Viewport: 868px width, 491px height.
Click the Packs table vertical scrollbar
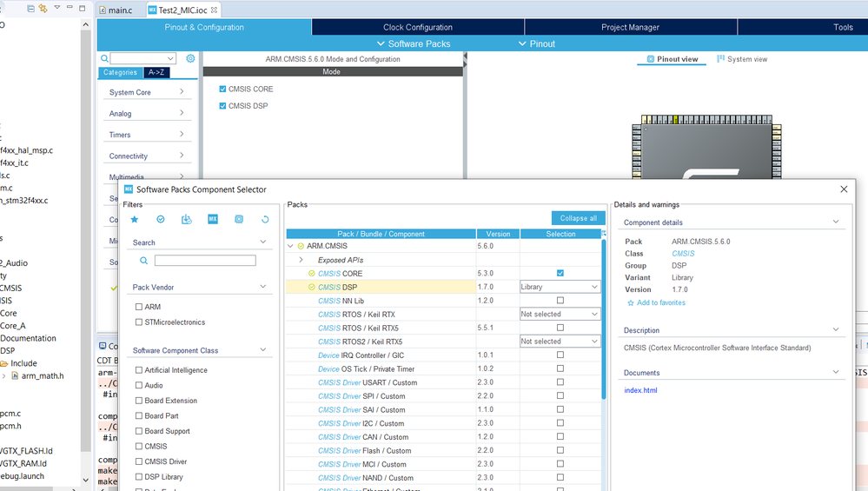[603, 319]
